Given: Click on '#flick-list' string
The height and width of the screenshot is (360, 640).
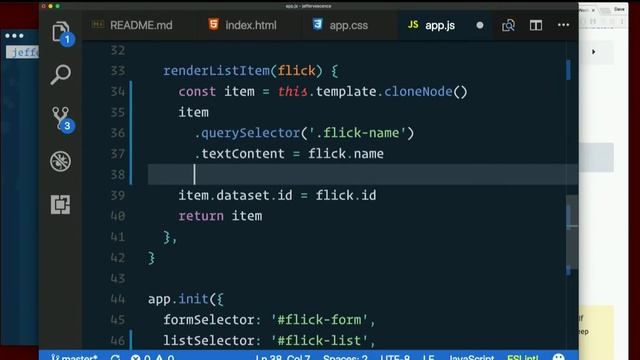Looking at the screenshot, I should [319, 340].
